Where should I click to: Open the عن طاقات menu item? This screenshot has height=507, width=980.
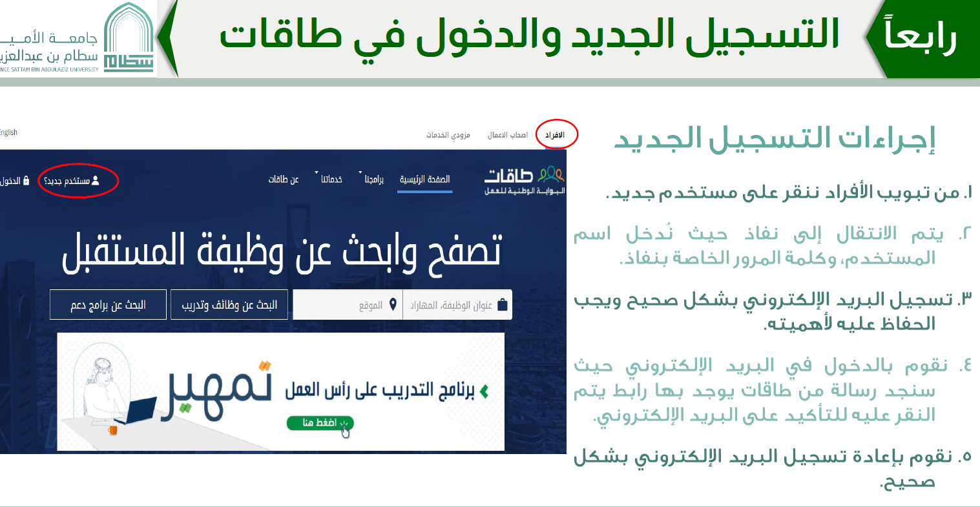point(284,180)
